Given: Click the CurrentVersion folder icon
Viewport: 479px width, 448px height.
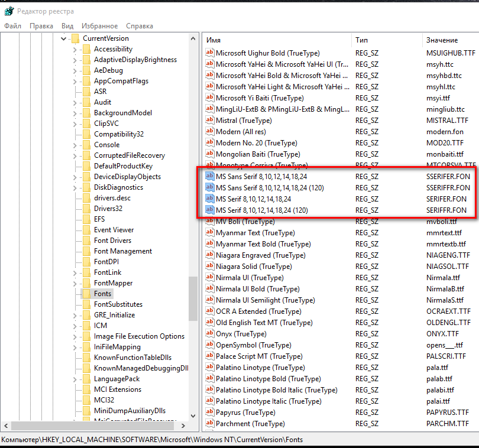Looking at the screenshot, I should (75, 38).
